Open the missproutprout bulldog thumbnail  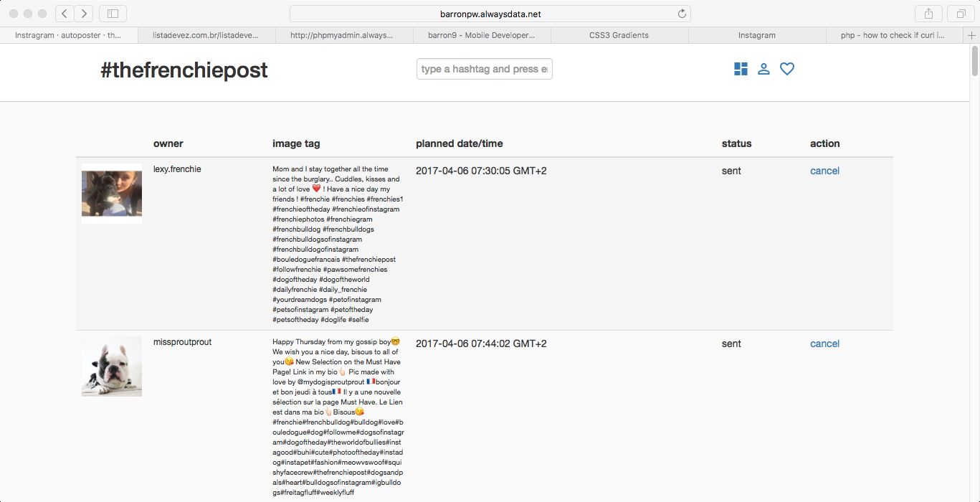tap(112, 366)
